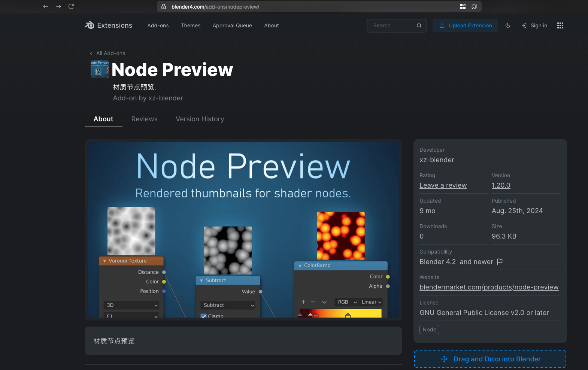The height and width of the screenshot is (370, 588).
Task: Open GNU General Public License link
Action: 484,313
